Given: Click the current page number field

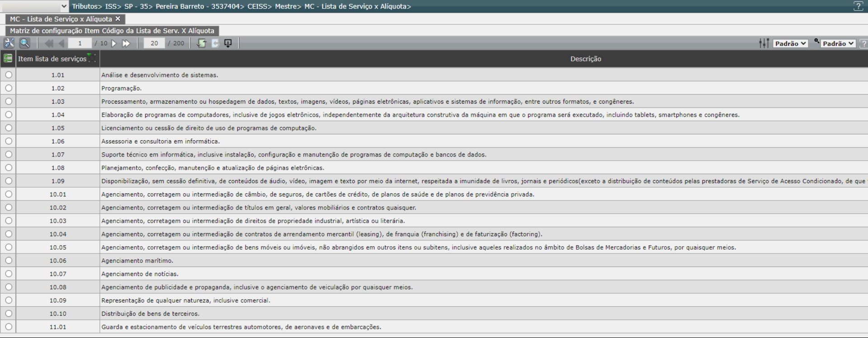Looking at the screenshot, I should pyautogui.click(x=80, y=43).
